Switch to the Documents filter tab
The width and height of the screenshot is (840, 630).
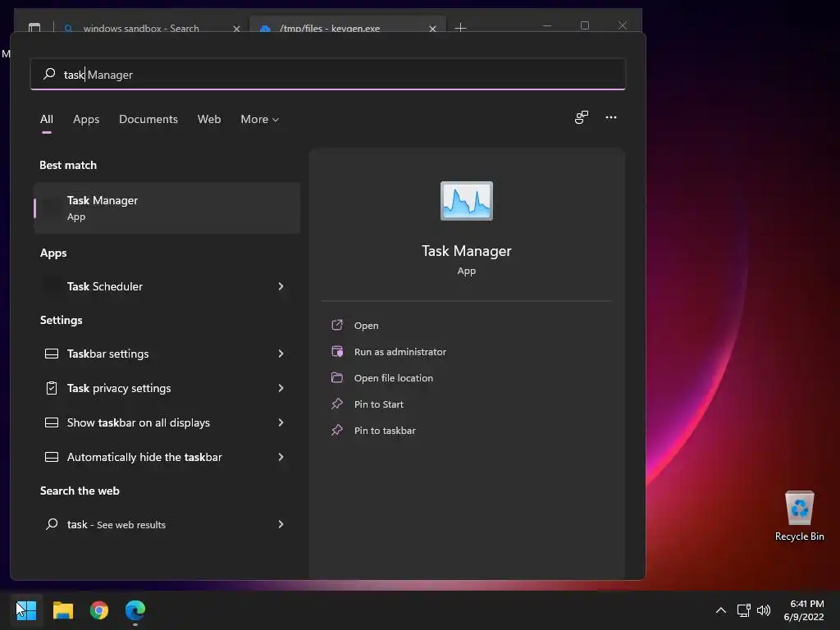pyautogui.click(x=148, y=119)
